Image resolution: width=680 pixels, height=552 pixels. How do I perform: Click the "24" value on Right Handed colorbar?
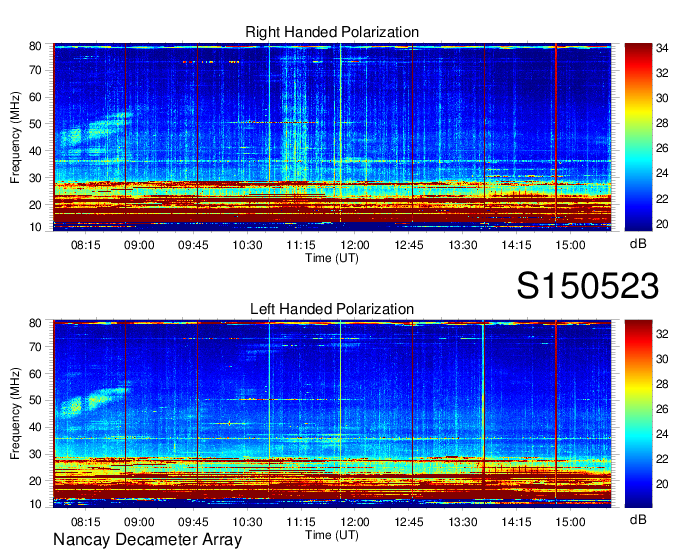[x=662, y=173]
